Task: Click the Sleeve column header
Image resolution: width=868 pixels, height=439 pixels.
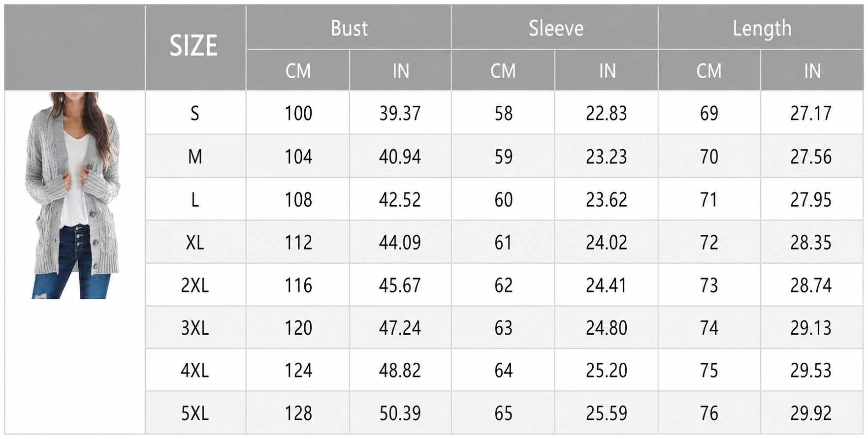Action: [555, 28]
